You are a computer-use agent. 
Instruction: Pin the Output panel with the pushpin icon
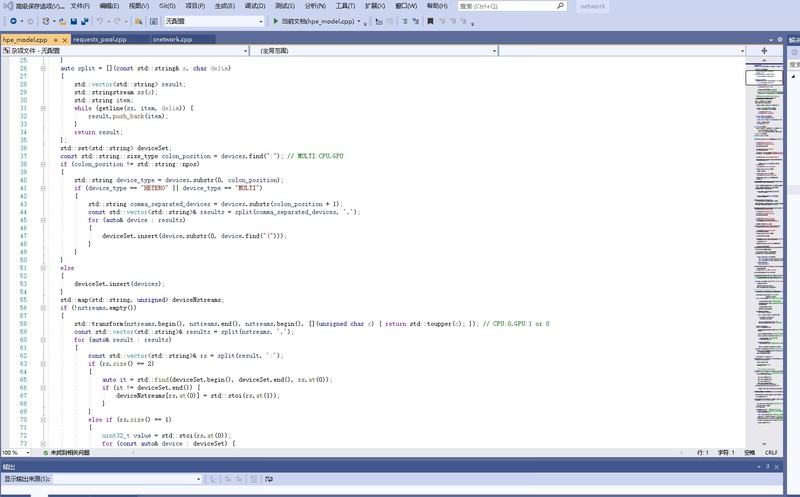pyautogui.click(x=767, y=466)
